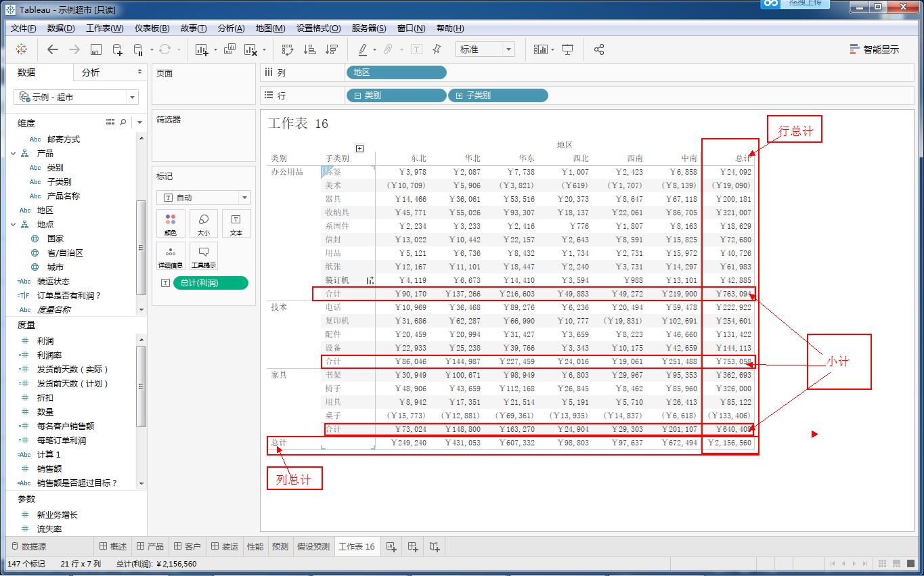Redo with the forward arrow
924x576 pixels.
click(x=74, y=49)
